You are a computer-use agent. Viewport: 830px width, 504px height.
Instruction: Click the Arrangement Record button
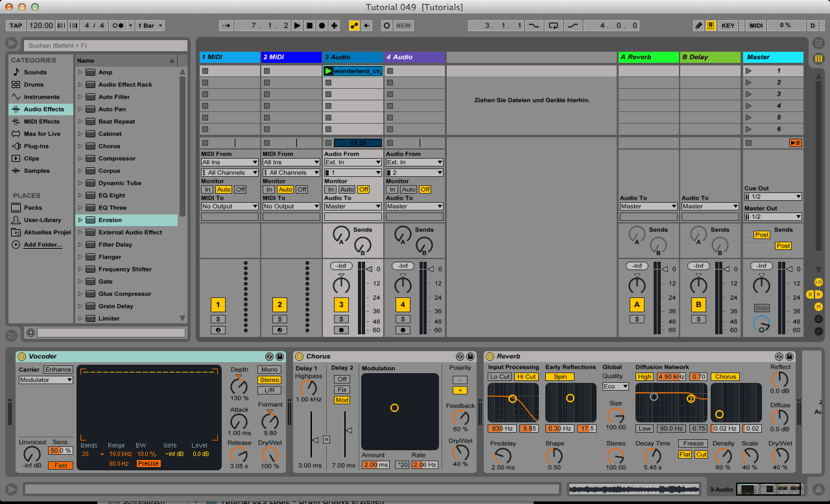coord(322,26)
